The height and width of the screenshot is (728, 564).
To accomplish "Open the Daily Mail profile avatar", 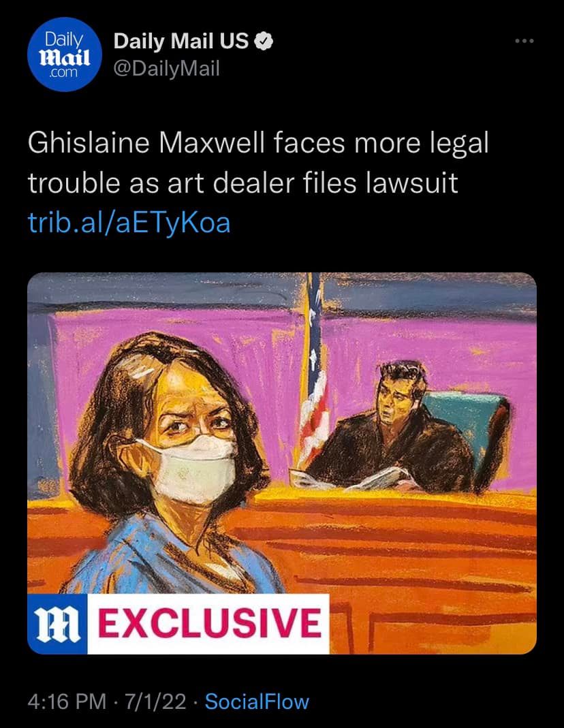I will coord(65,54).
